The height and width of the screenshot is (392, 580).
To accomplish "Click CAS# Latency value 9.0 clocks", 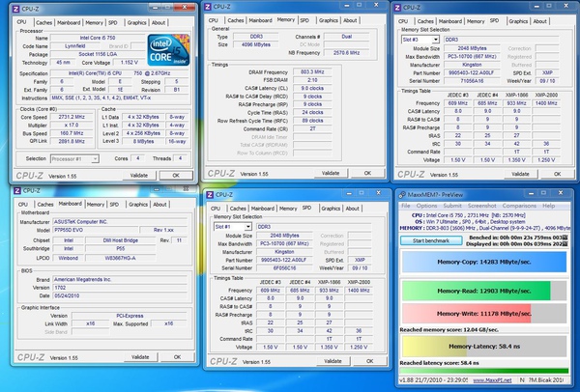I will click(312, 88).
